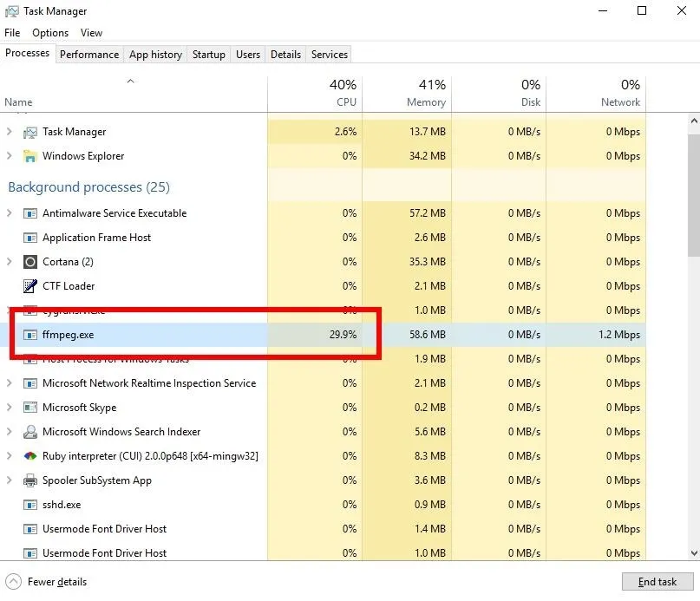This screenshot has width=700, height=601.
Task: Click the scrollbar up arrow
Action: click(x=694, y=121)
